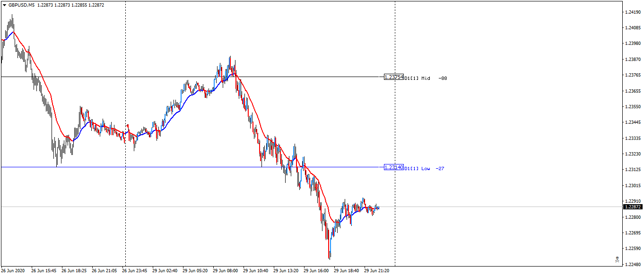The width and height of the screenshot is (644, 276).
Task: Click the D1[1] Low label
Action: (x=418, y=168)
